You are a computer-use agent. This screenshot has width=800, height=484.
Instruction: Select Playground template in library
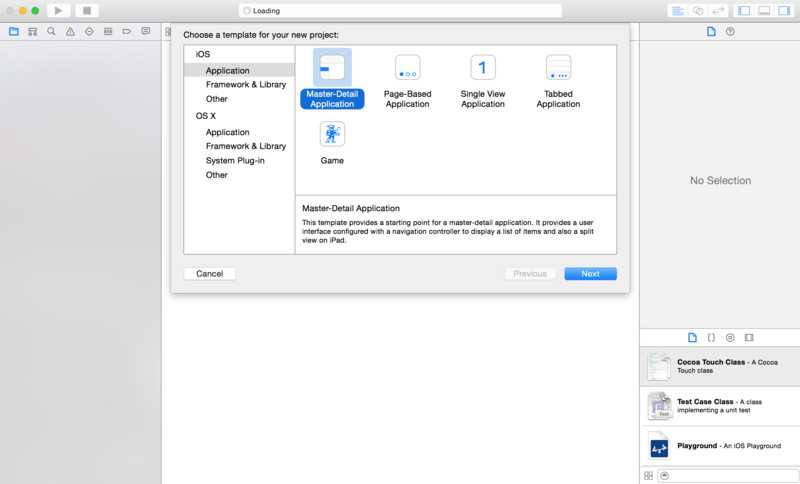click(x=720, y=446)
